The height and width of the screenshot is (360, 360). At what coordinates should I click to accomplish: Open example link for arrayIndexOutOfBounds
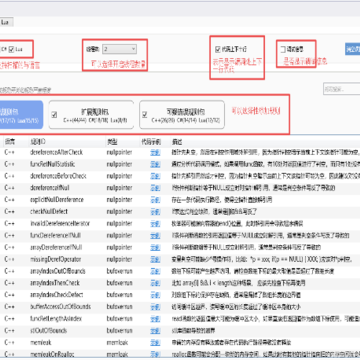(155, 271)
